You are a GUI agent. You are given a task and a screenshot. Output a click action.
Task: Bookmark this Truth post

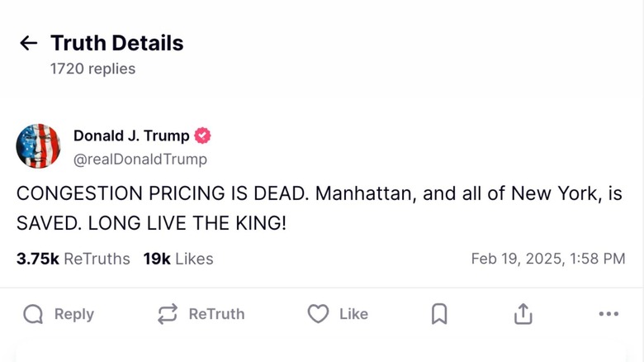click(x=439, y=314)
